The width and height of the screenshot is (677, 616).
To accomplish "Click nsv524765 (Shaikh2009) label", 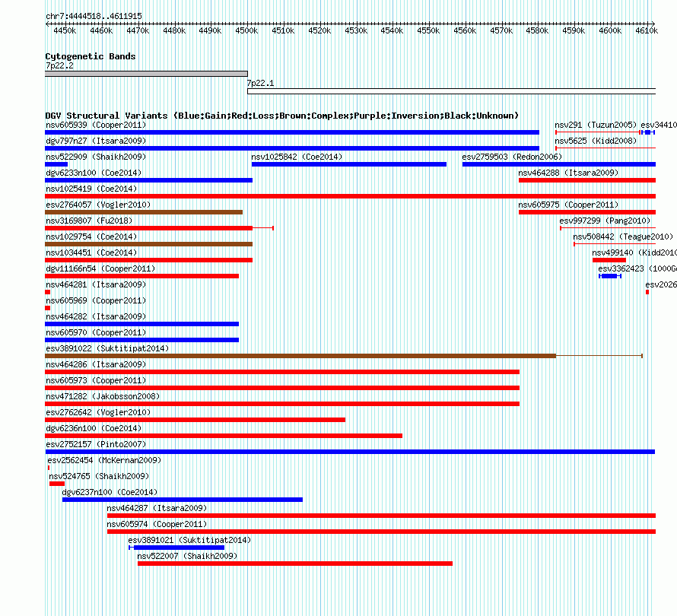I will point(99,477).
